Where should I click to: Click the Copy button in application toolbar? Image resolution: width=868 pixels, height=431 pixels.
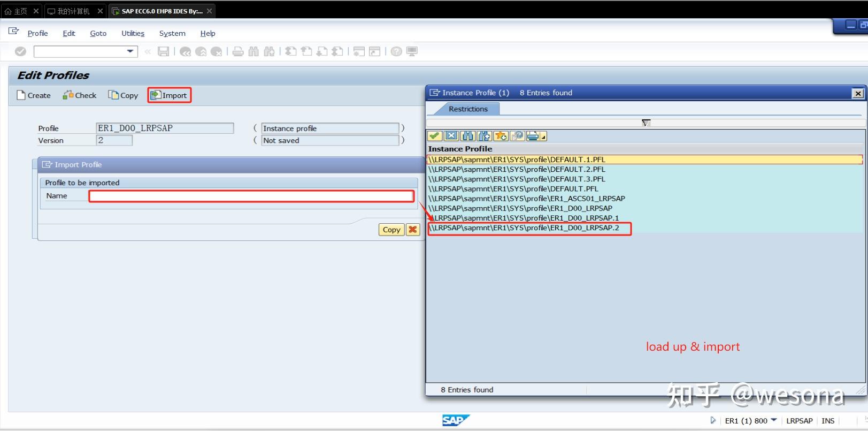123,95
